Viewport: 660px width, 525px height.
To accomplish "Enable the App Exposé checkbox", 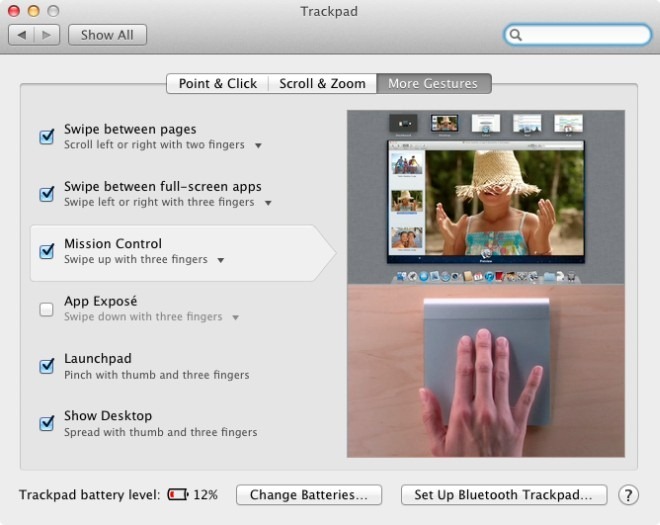I will [x=46, y=309].
